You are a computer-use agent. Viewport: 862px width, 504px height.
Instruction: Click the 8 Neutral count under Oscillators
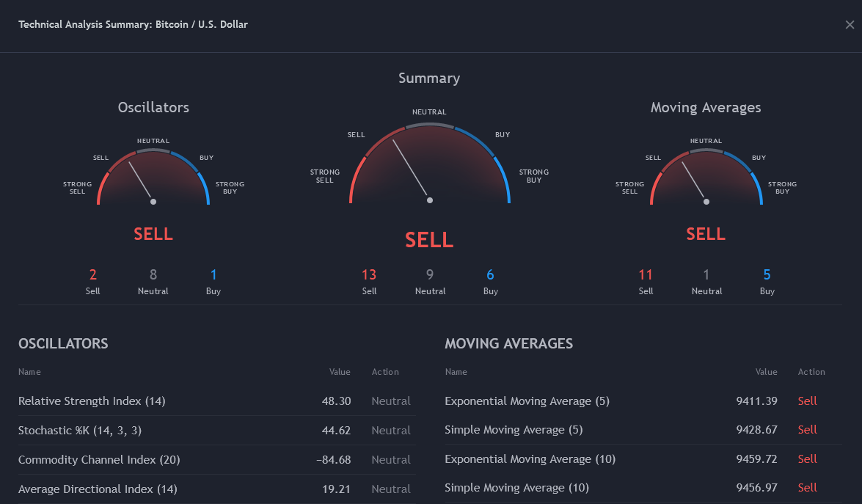click(x=153, y=275)
